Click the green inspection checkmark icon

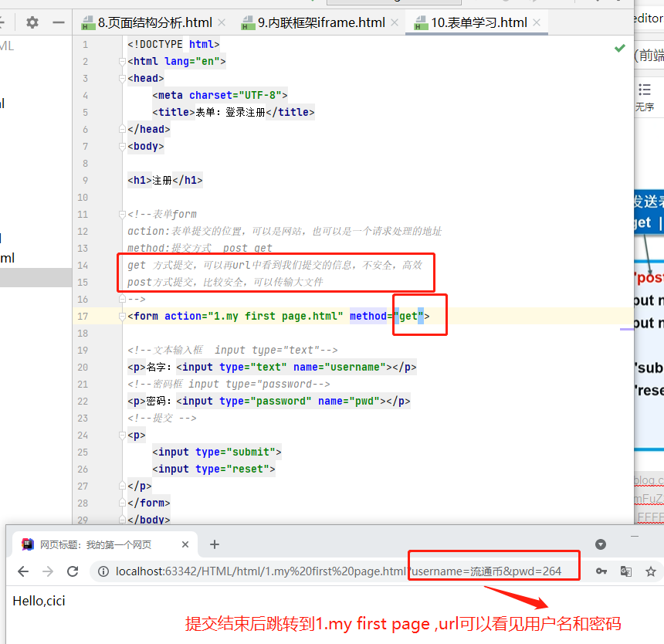[x=619, y=49]
